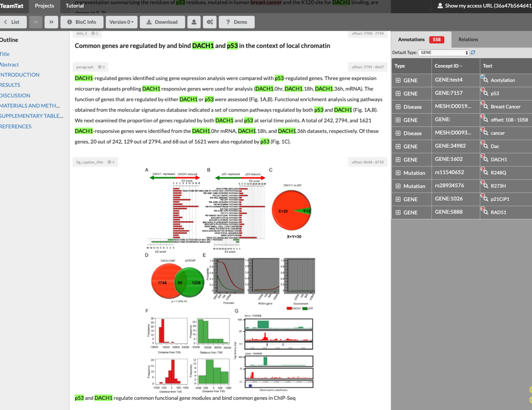Jump to RESULTS in the outline
Viewport: 532px width, 410px height.
[x=10, y=85]
